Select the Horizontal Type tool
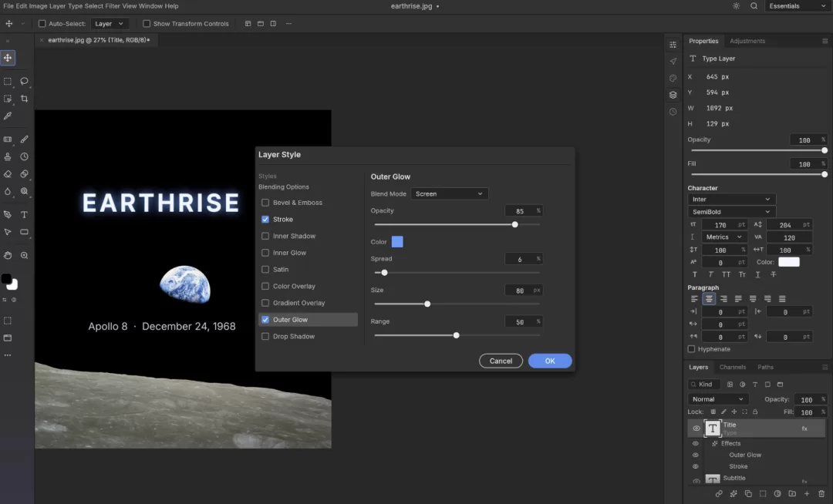 pos(25,214)
